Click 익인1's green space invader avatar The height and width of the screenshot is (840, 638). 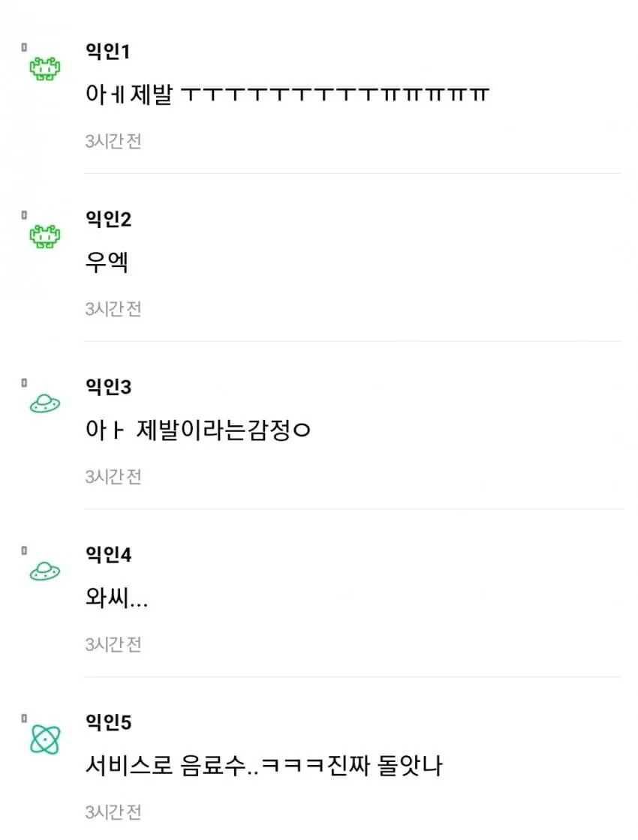45,70
